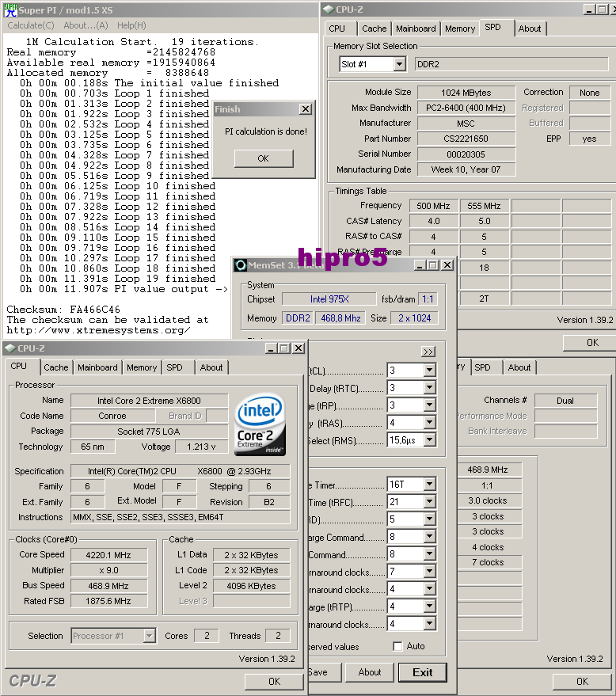Open the Slot #1 dropdown in SPD tab
616x696 pixels.
399,64
